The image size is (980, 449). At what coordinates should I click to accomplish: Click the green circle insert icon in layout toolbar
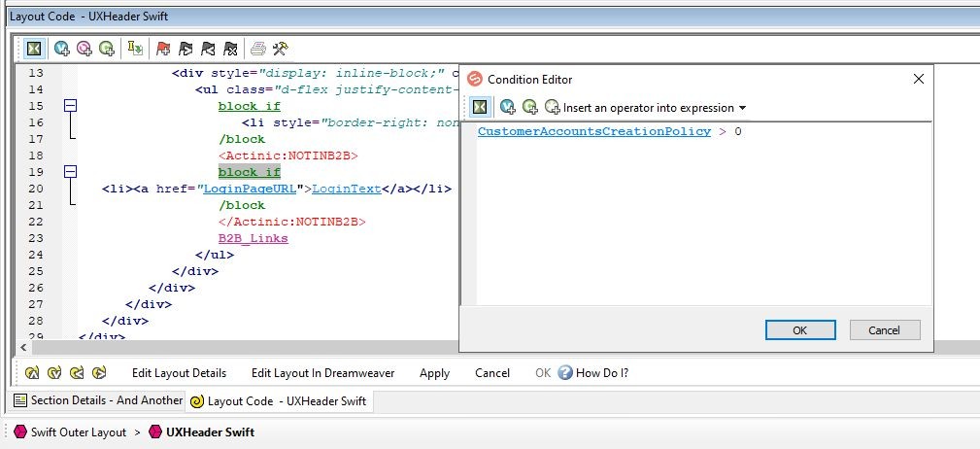tap(107, 49)
